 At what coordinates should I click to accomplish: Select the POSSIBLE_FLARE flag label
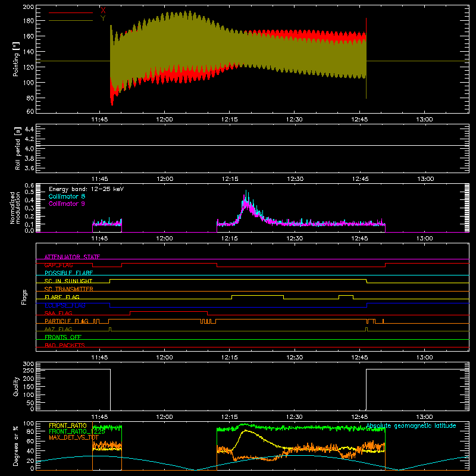pyautogui.click(x=68, y=273)
